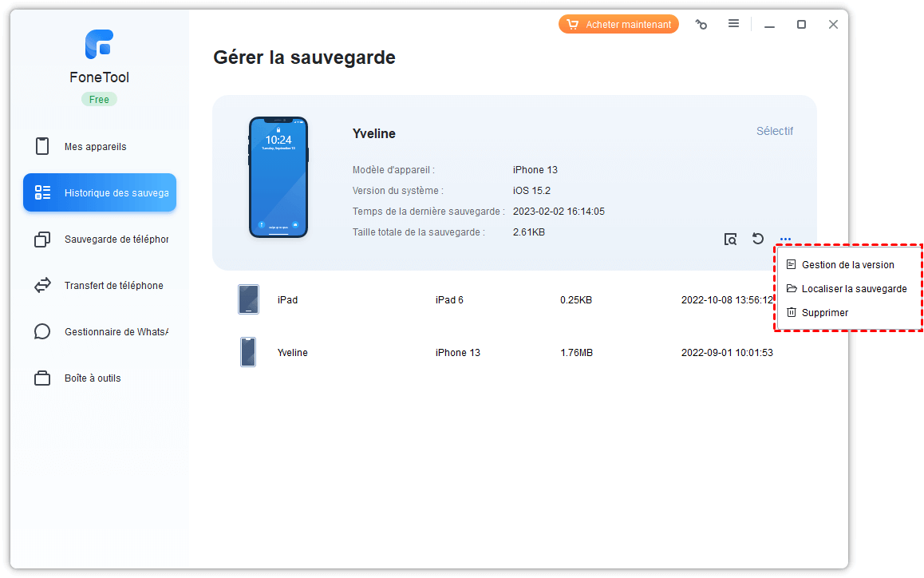Click the Acheter maintenant button
Screen dimensions: 924x578
[618, 25]
